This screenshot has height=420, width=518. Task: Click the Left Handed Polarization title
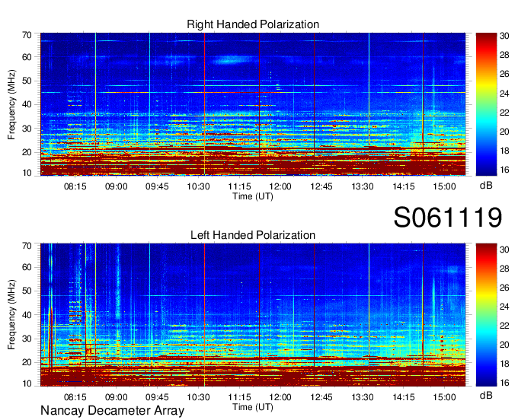click(x=253, y=235)
